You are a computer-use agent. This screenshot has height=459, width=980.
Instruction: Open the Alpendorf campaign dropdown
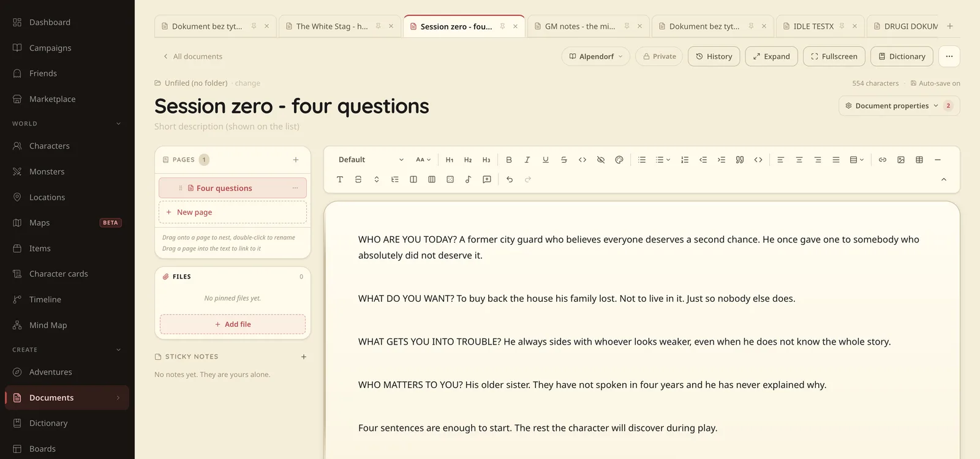coord(596,56)
